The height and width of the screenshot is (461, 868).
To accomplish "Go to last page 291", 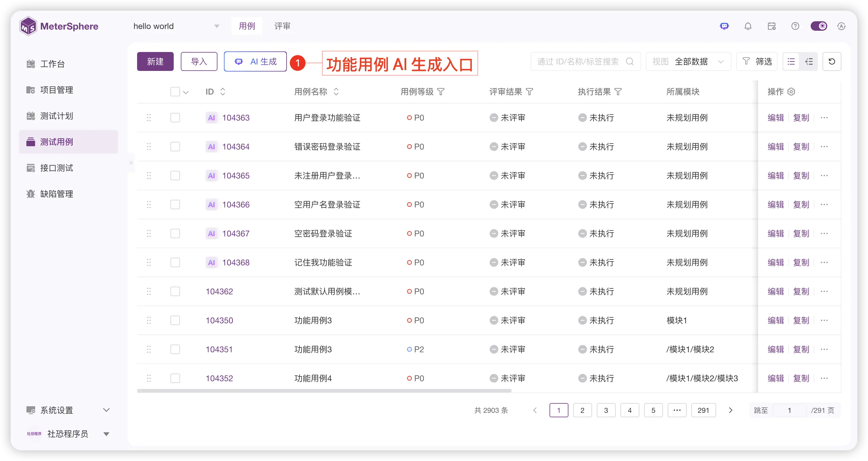I will [x=703, y=410].
